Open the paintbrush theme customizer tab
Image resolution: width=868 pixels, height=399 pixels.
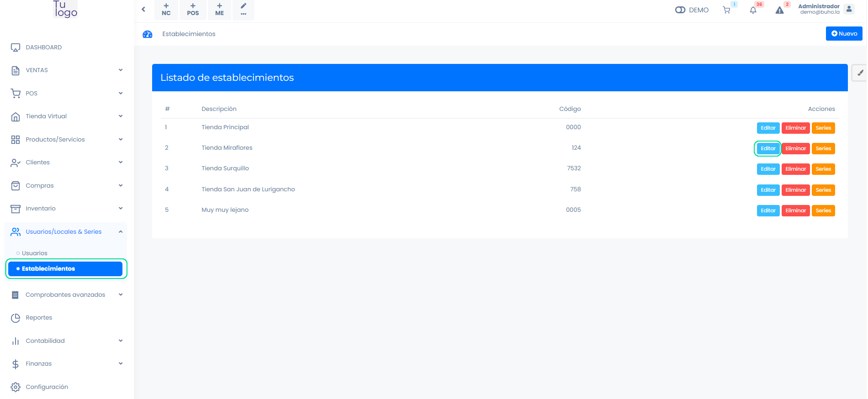[860, 73]
